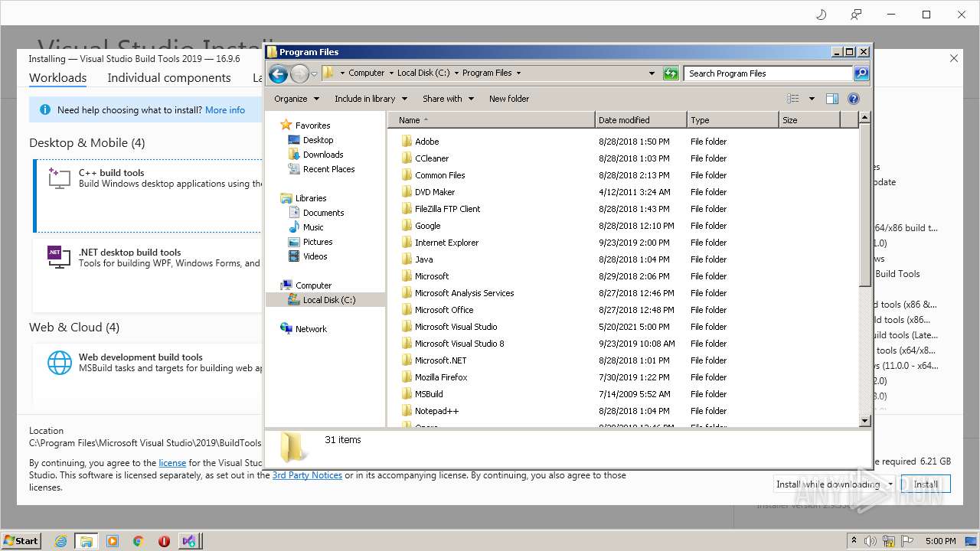The image size is (980, 551).
Task: Select the Microsoft Analysis Services folder
Action: (464, 293)
